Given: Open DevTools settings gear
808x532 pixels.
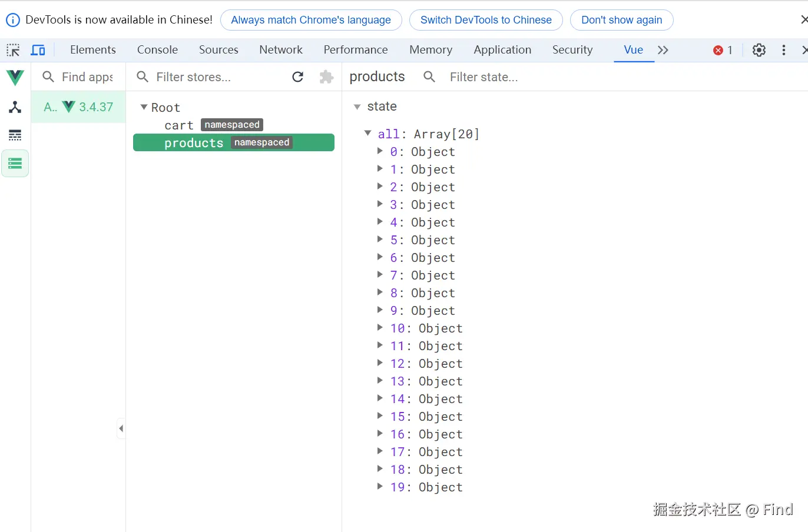Looking at the screenshot, I should coord(759,50).
